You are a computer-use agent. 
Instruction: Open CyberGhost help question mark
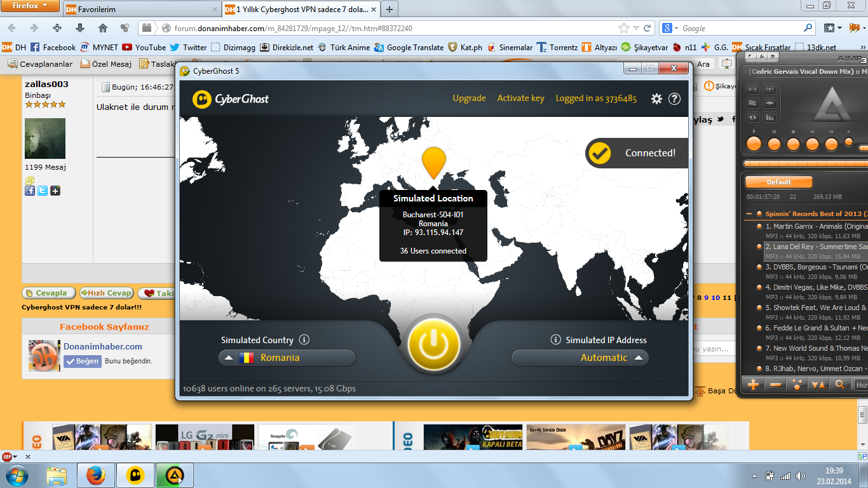[675, 98]
